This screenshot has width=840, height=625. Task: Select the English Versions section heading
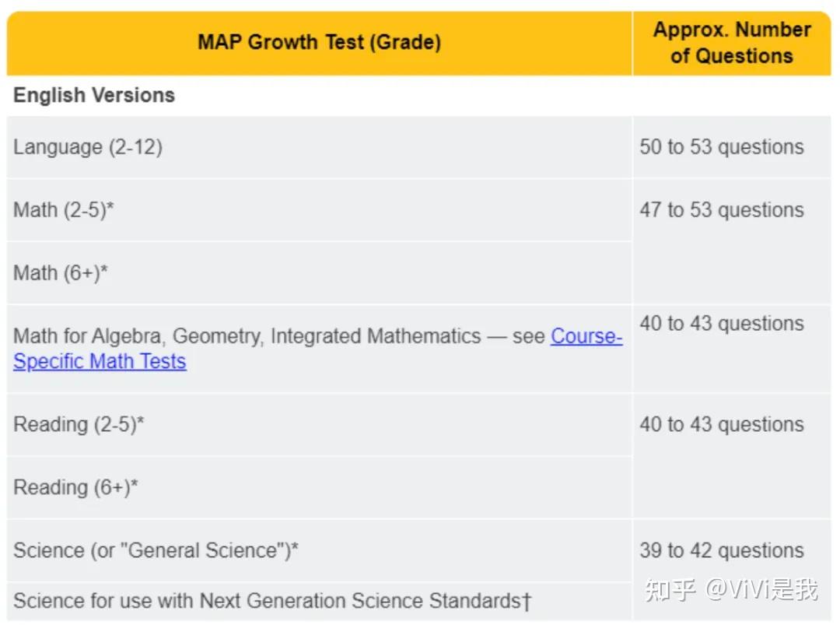pyautogui.click(x=94, y=96)
